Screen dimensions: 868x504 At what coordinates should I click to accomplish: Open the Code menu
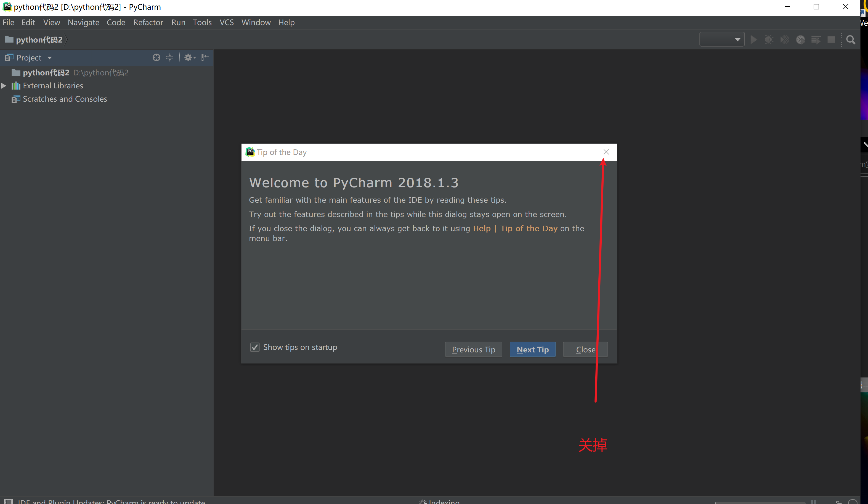coord(116,22)
